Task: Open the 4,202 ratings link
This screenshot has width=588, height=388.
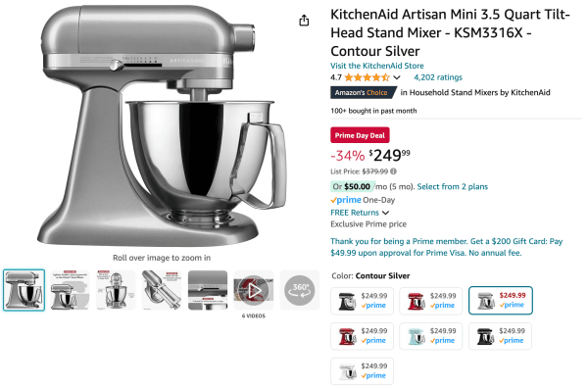Action: point(438,77)
